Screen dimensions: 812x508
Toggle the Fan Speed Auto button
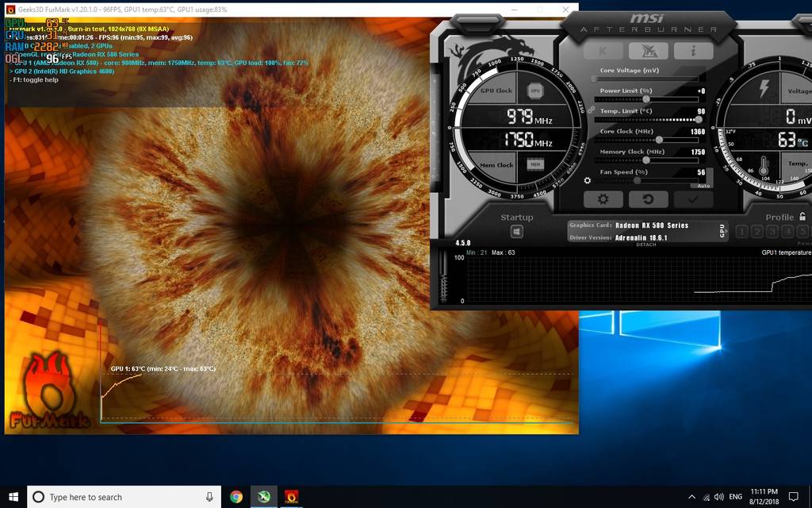pyautogui.click(x=702, y=185)
